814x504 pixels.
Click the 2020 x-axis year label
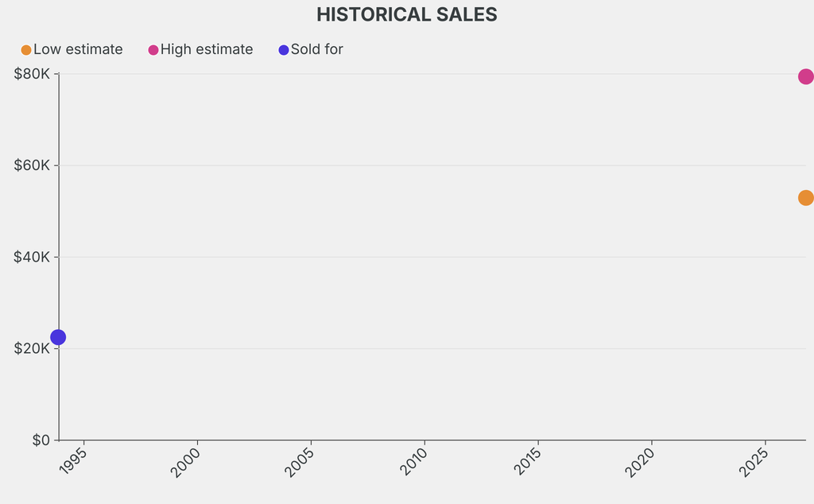click(x=640, y=462)
